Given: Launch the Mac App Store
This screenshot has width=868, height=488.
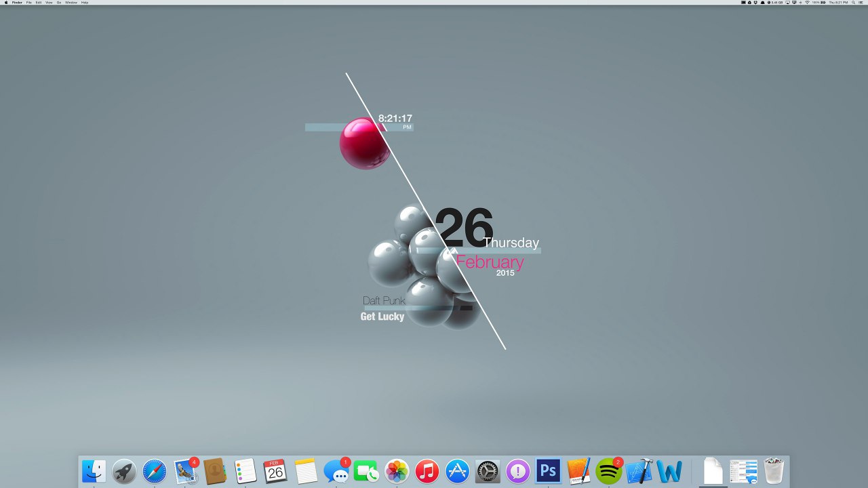Looking at the screenshot, I should click(458, 471).
